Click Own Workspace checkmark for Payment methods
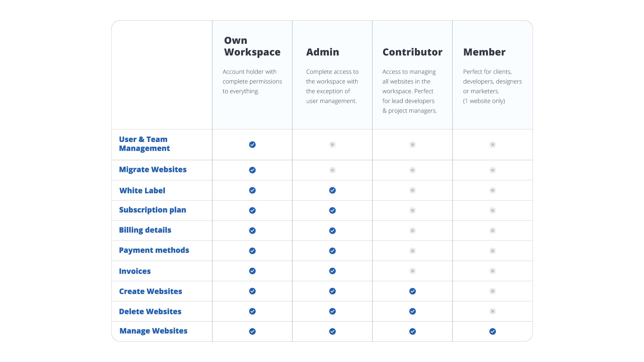This screenshot has height=362, width=644. 252,251
